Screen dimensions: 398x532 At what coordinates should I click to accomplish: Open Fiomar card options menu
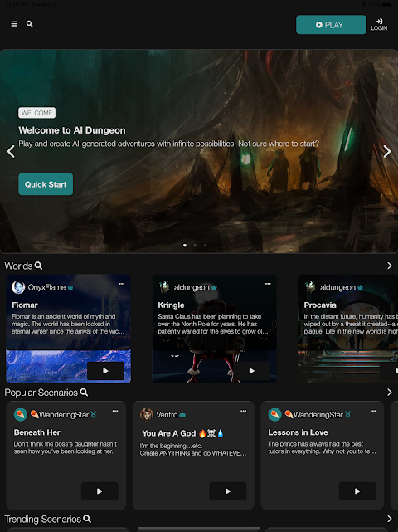[122, 284]
